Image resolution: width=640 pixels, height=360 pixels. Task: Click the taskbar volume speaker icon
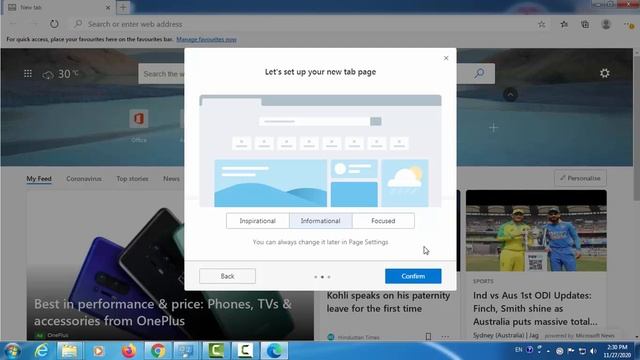[593, 351]
